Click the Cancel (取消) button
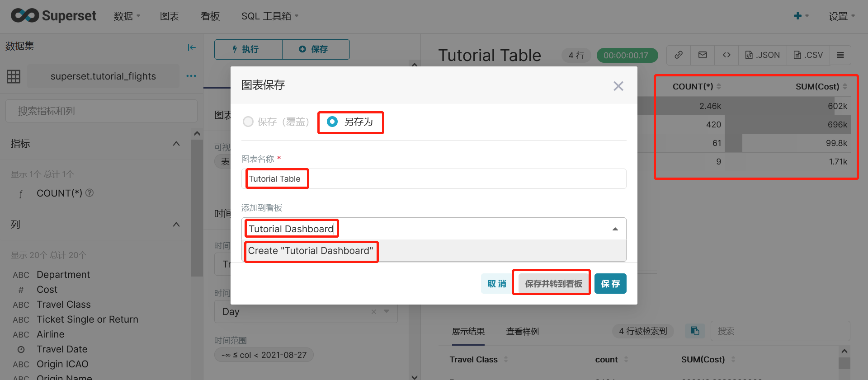Viewport: 868px width, 380px height. (x=497, y=284)
